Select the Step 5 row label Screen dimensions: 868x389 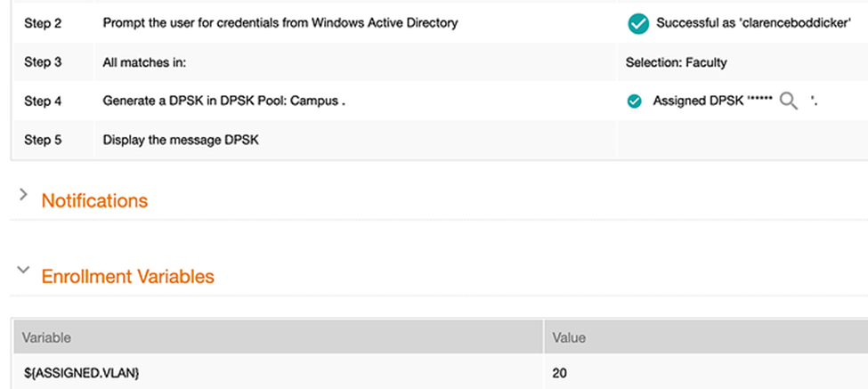[x=43, y=140]
